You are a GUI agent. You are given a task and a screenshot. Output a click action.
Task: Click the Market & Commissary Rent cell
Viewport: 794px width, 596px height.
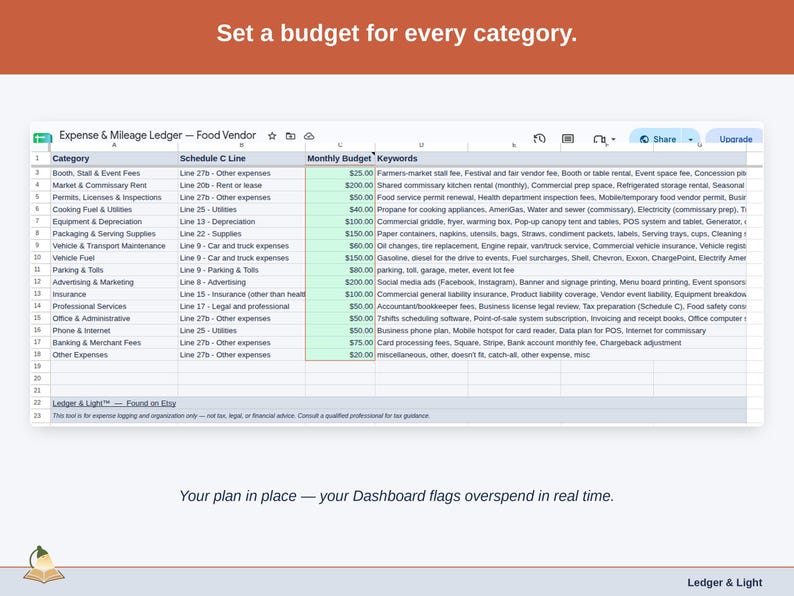point(114,185)
